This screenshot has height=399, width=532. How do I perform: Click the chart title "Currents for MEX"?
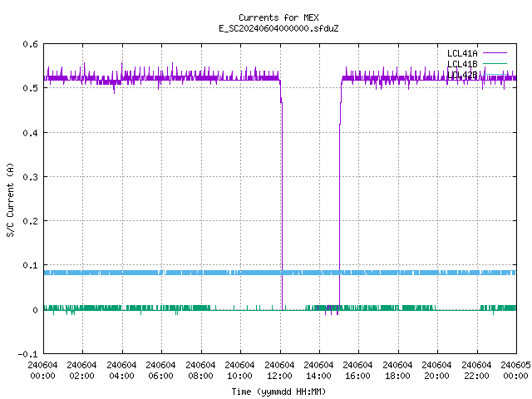coord(278,17)
